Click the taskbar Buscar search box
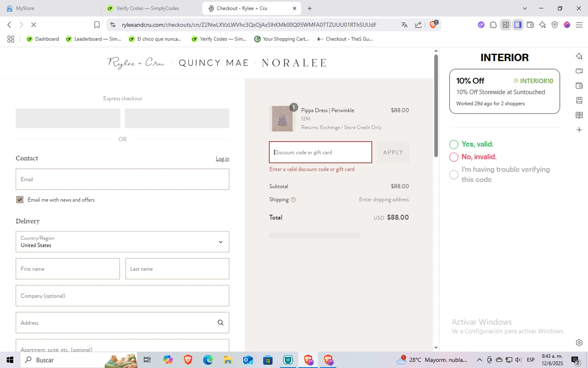Image resolution: width=588 pixels, height=368 pixels. click(78, 360)
